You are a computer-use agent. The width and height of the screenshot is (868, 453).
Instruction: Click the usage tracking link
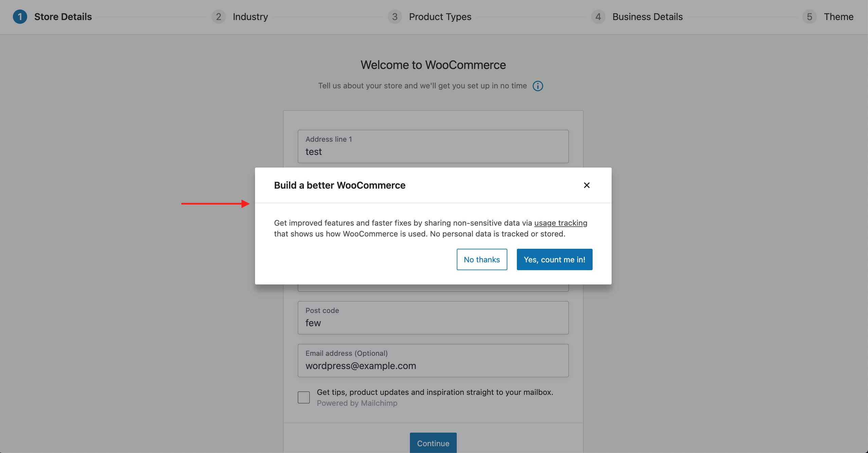[x=561, y=222]
